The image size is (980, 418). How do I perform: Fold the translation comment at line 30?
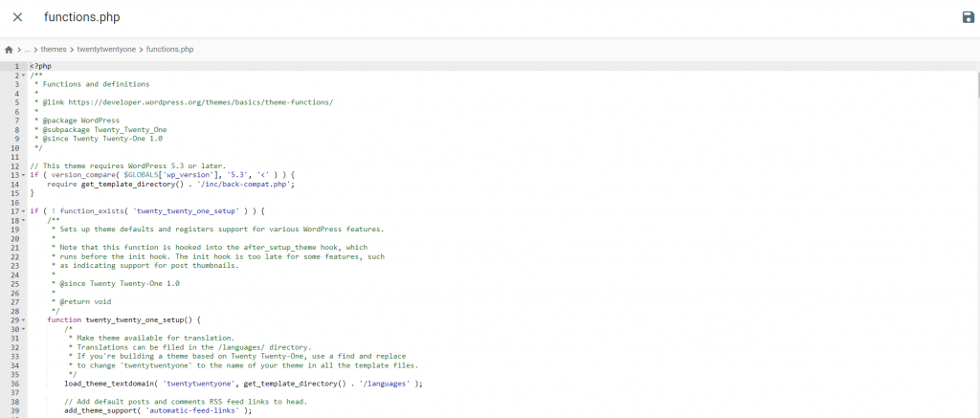(x=23, y=329)
